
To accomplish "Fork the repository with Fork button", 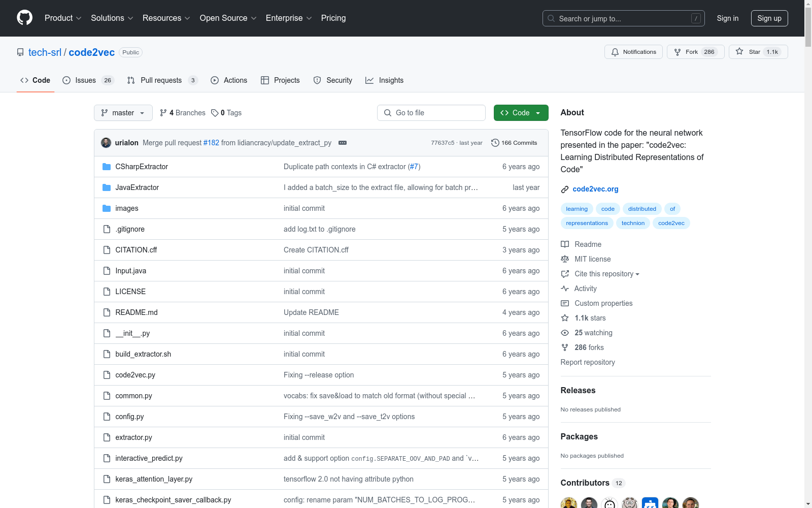I will (x=695, y=52).
